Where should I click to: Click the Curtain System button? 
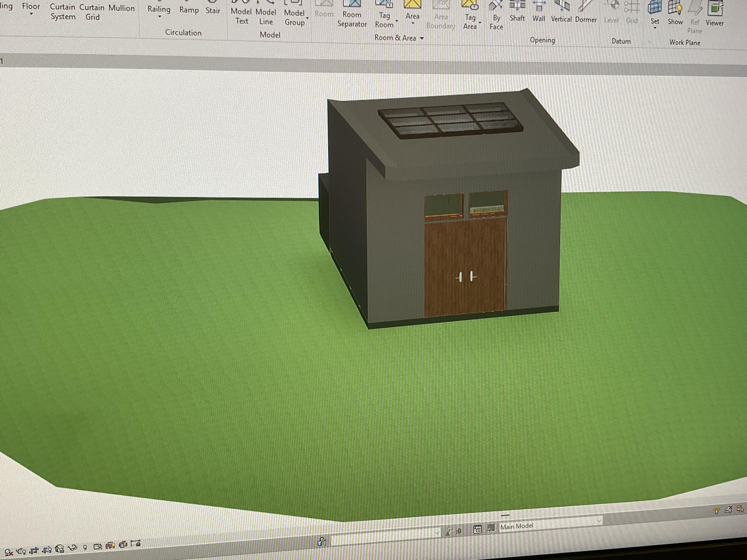tap(63, 11)
